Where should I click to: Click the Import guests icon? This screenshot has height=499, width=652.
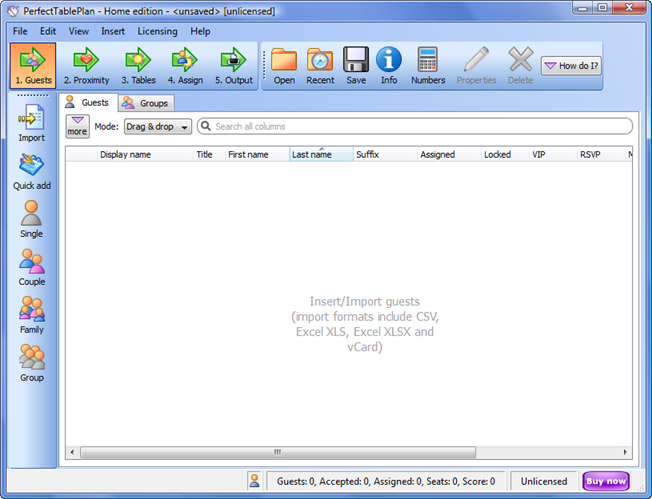pyautogui.click(x=32, y=123)
